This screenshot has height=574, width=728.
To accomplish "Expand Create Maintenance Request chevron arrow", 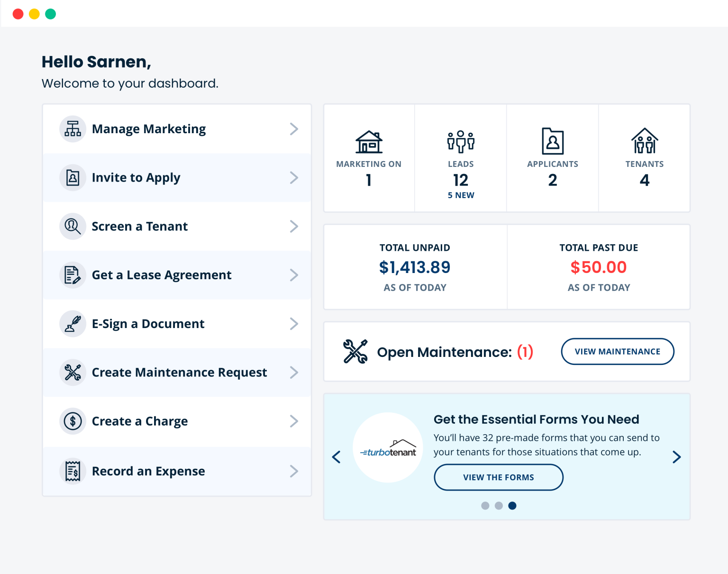I will pyautogui.click(x=294, y=373).
